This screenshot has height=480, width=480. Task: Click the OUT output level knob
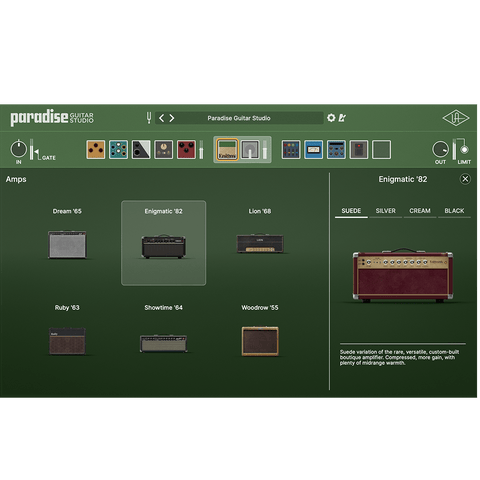tap(440, 149)
